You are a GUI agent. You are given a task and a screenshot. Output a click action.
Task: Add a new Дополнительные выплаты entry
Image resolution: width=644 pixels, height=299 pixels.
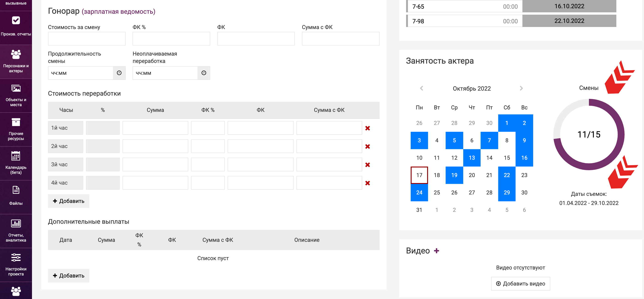(x=69, y=275)
